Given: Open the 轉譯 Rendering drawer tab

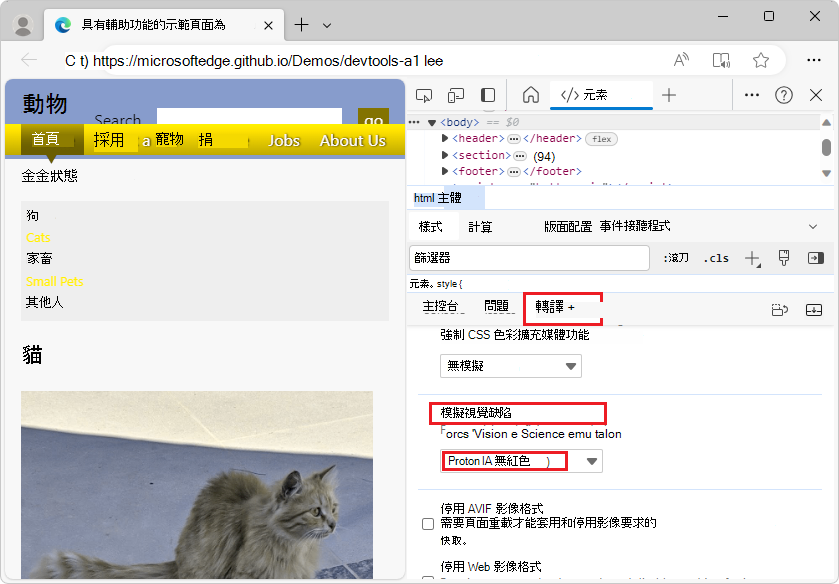Looking at the screenshot, I should [555, 307].
